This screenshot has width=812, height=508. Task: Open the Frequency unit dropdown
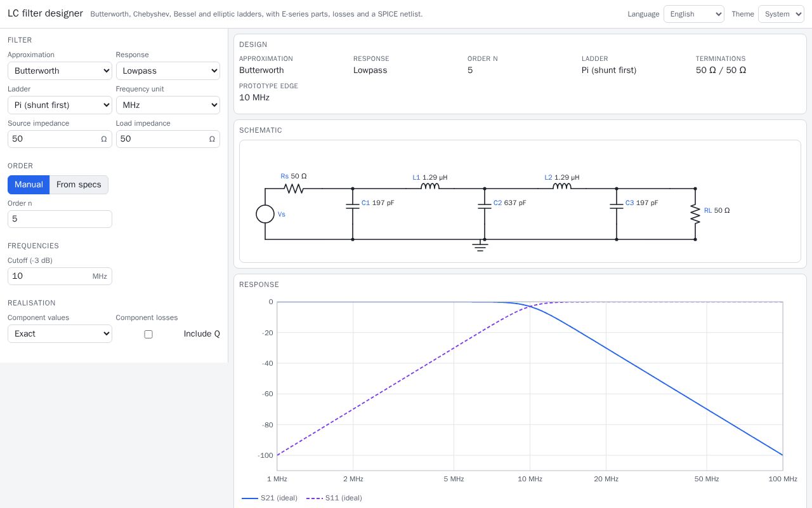[x=168, y=105]
